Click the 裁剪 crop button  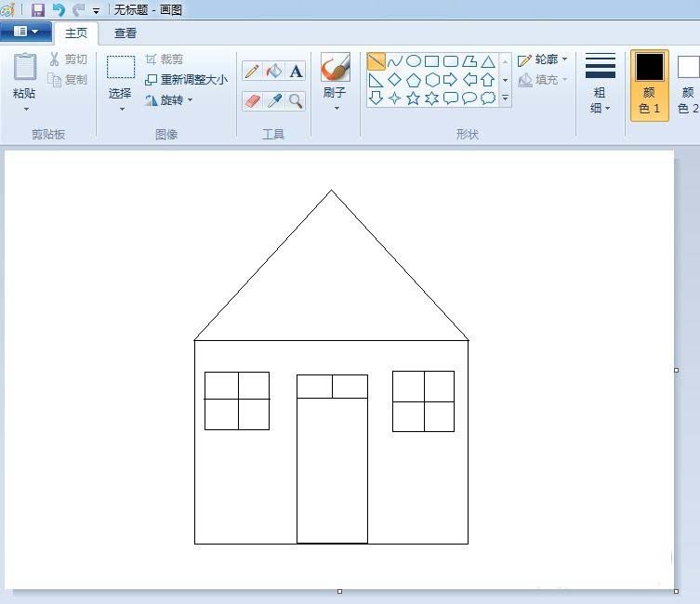pos(165,59)
